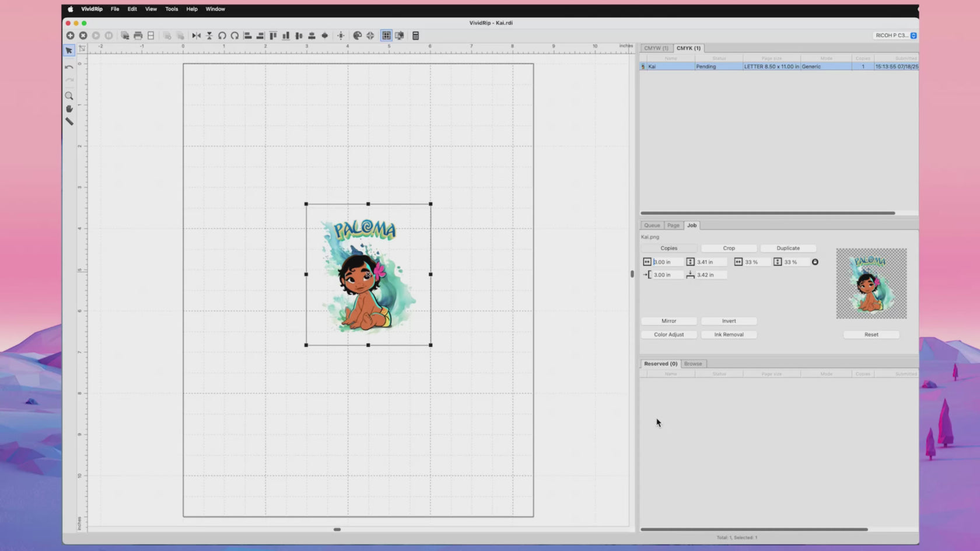Click the add job plus icon
The width and height of the screenshot is (980, 551).
pyautogui.click(x=70, y=36)
